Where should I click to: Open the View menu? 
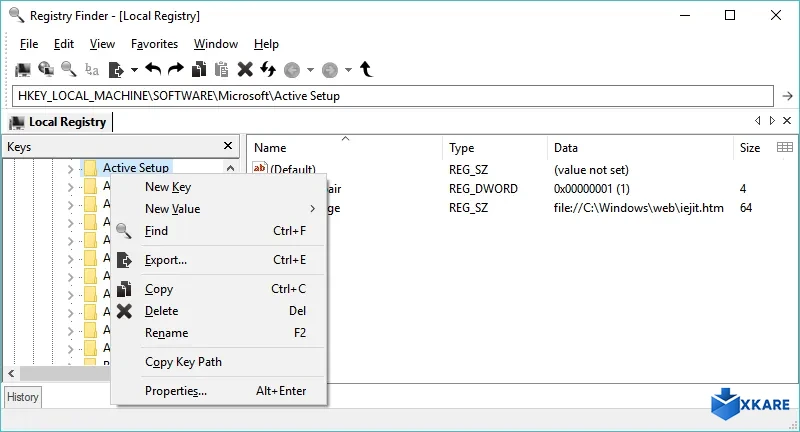(102, 44)
